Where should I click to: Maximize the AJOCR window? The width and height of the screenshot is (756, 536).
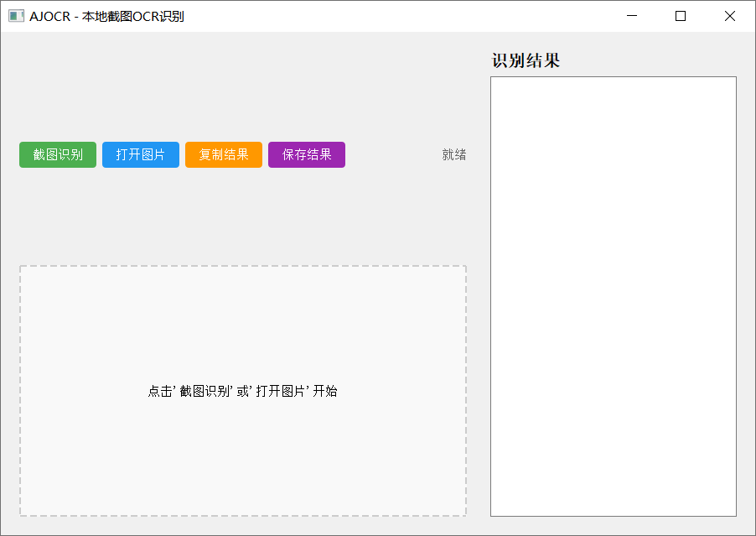[681, 16]
